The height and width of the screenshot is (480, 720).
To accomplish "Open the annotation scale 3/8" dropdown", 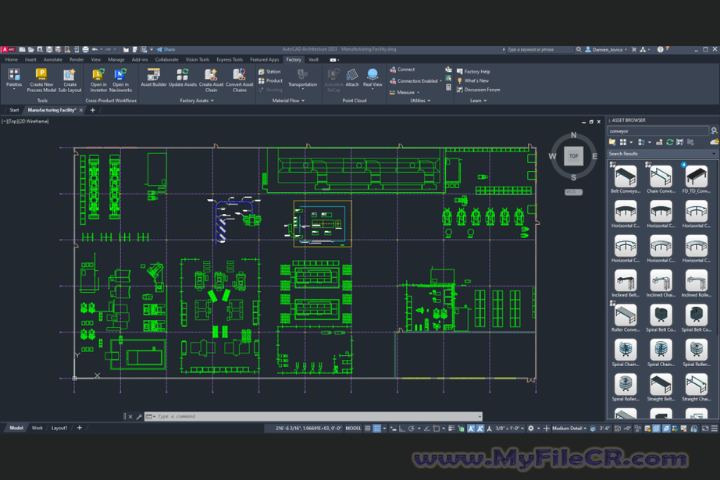I will click(x=510, y=428).
